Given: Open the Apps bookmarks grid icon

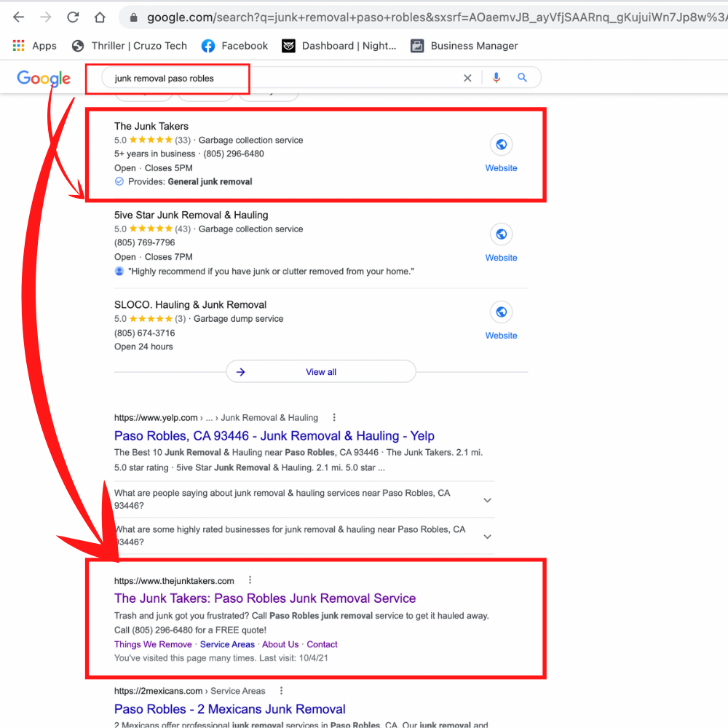Looking at the screenshot, I should coord(19,45).
